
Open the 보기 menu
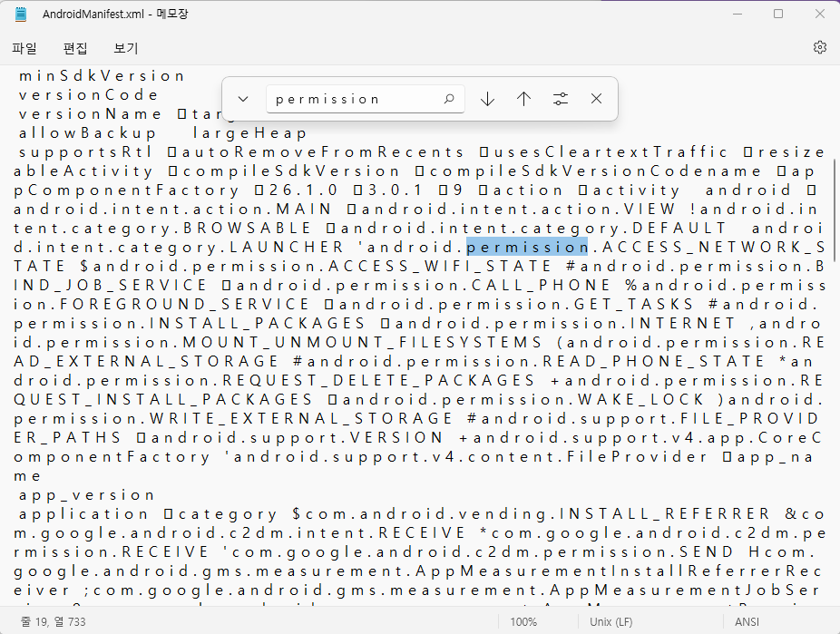click(126, 48)
